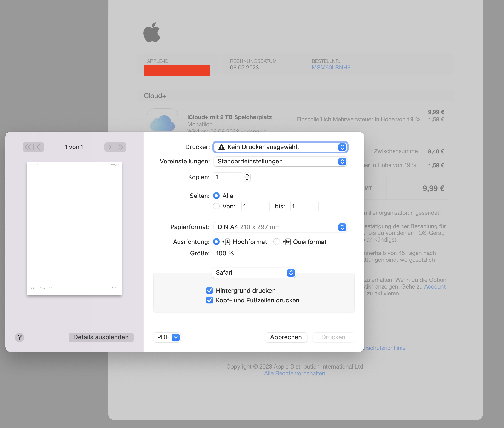504x428 pixels.
Task: Select the Von page range radio button
Action: pos(216,206)
